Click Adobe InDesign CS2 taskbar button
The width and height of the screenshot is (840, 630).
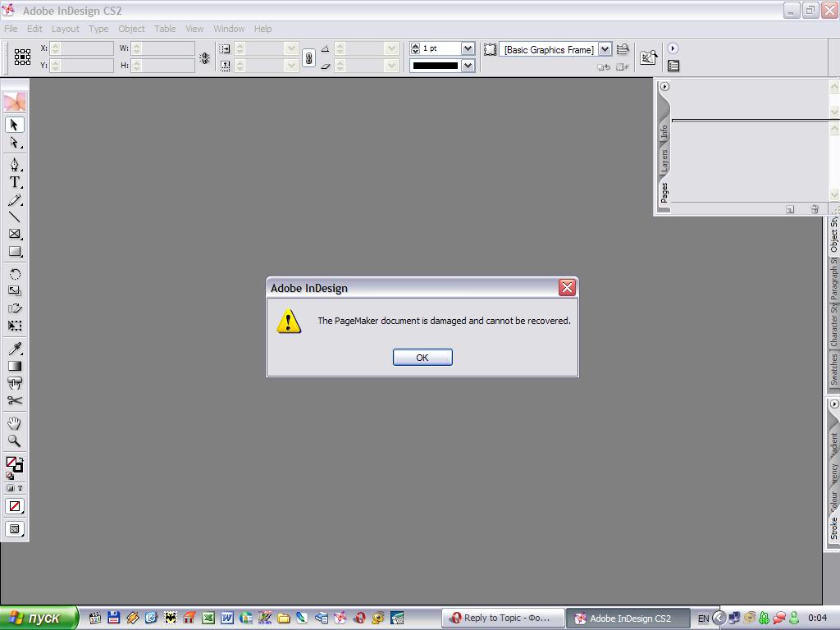coord(628,618)
